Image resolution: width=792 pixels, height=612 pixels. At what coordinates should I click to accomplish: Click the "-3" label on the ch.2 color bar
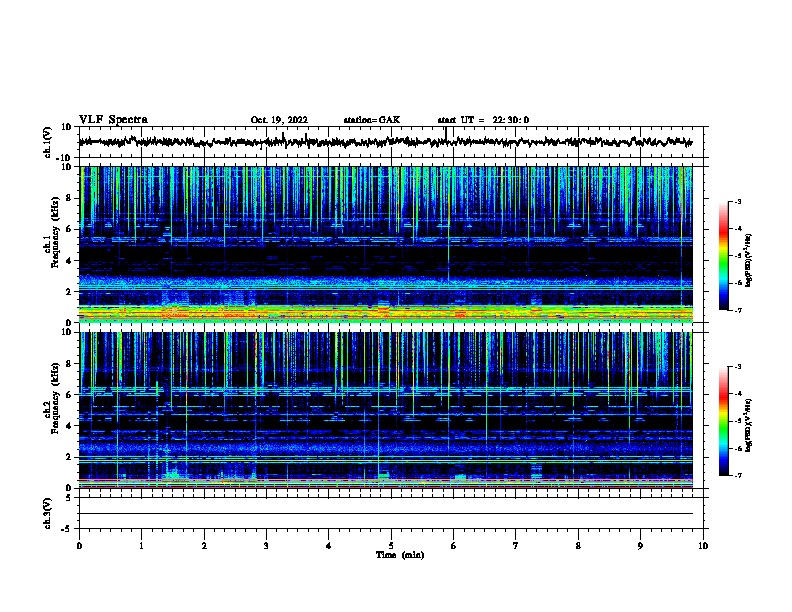(x=738, y=367)
